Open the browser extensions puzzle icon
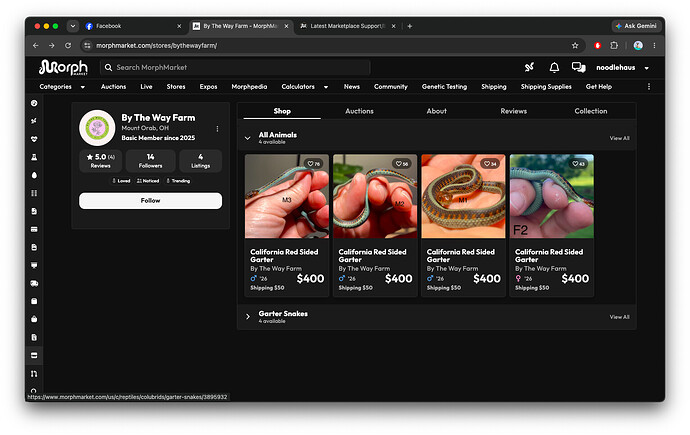 coord(614,45)
